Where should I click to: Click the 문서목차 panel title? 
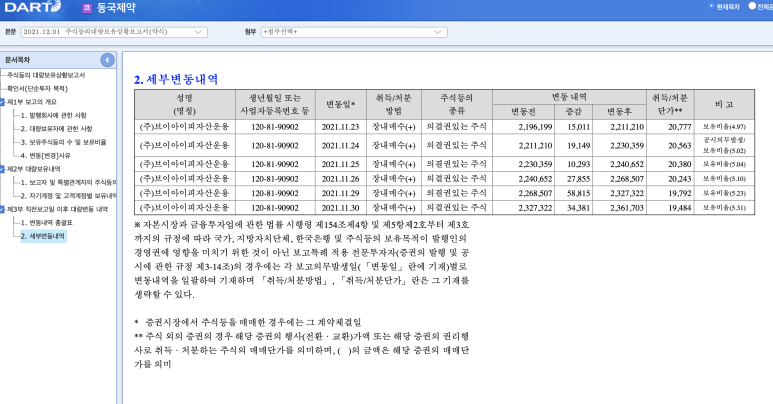click(17, 60)
